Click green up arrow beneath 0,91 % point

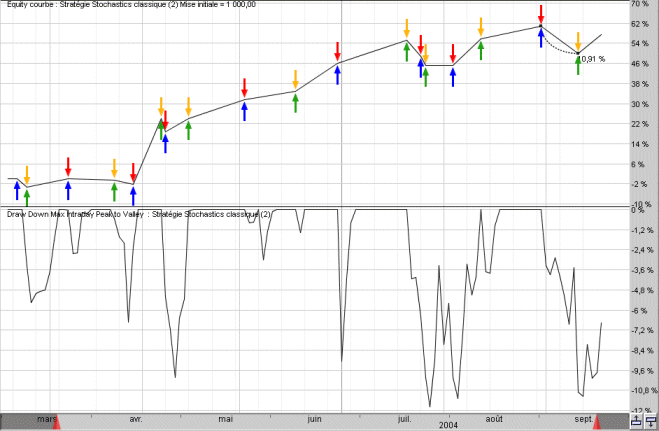(578, 64)
